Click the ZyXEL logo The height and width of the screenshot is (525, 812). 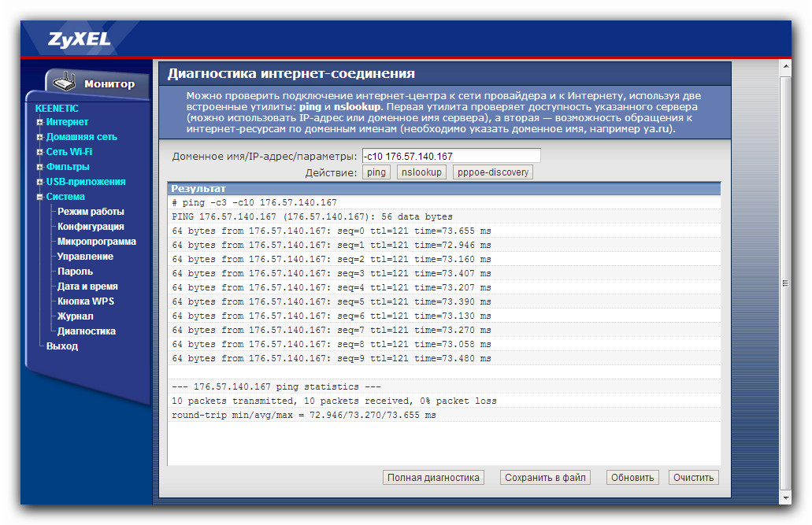80,39
